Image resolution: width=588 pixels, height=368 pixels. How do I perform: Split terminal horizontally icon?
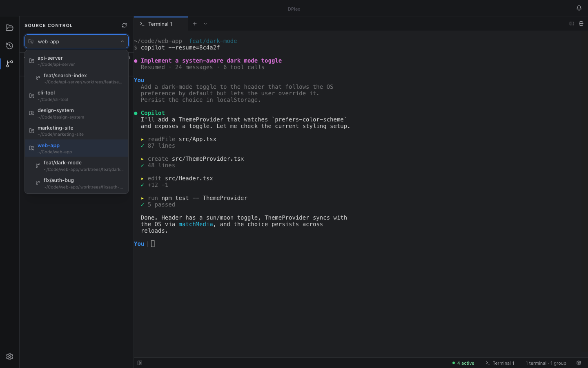[581, 24]
